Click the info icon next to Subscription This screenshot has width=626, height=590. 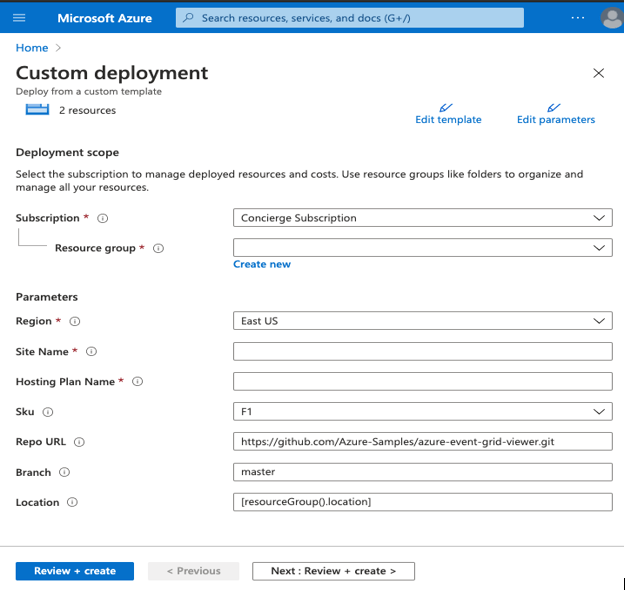point(103,218)
